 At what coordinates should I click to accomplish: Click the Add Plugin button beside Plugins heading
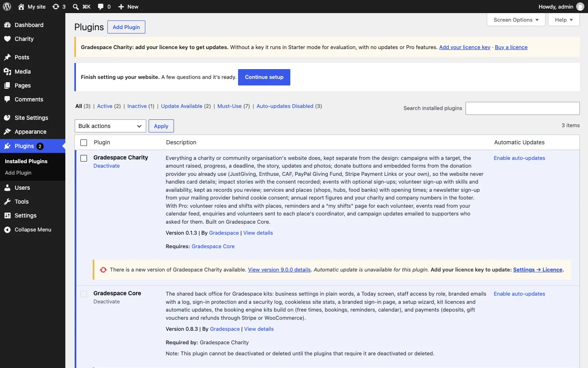(126, 27)
